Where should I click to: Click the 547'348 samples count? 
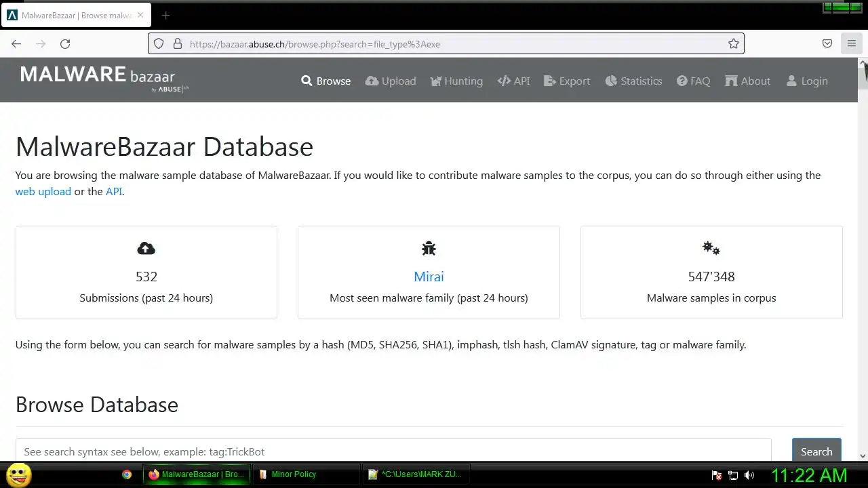pyautogui.click(x=711, y=277)
